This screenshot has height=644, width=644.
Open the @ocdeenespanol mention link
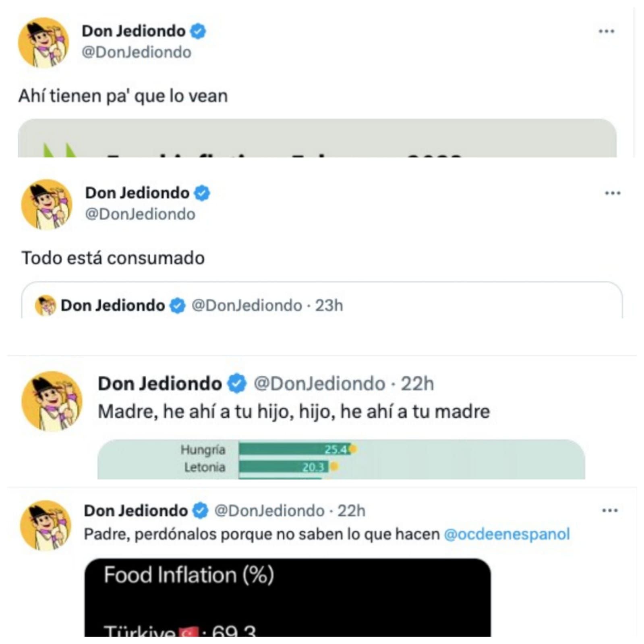point(507,534)
